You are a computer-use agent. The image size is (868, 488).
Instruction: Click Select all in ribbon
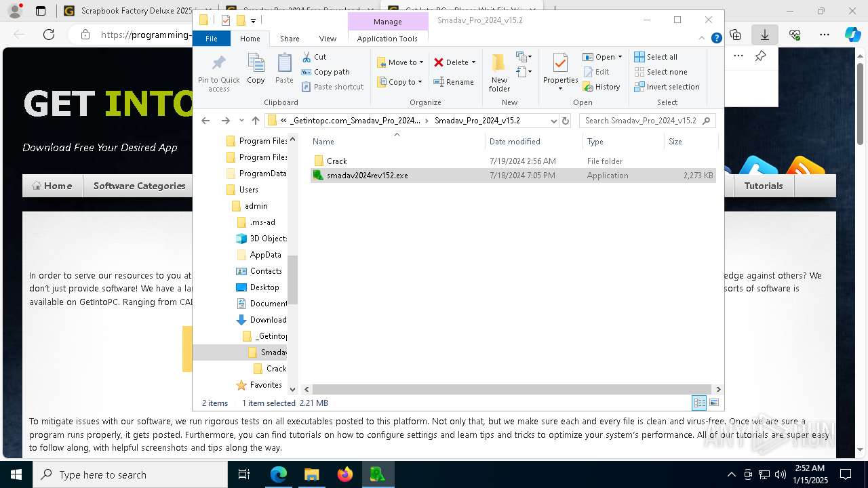point(656,57)
